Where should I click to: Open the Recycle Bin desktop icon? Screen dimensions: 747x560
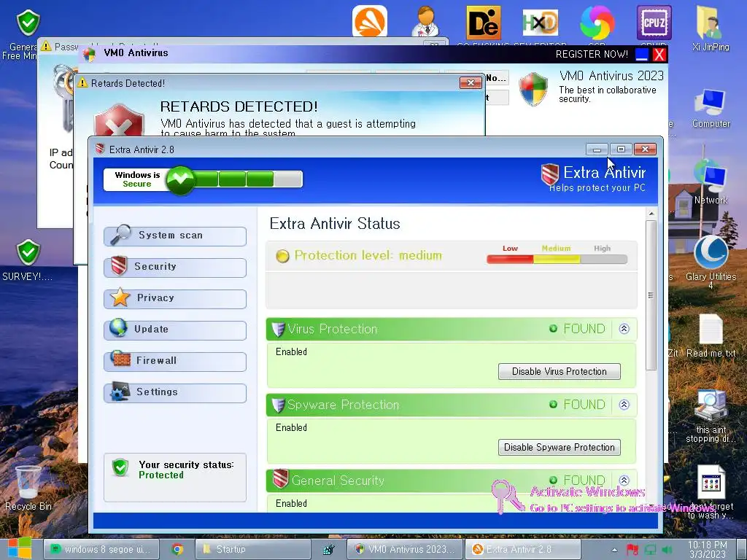tap(28, 488)
